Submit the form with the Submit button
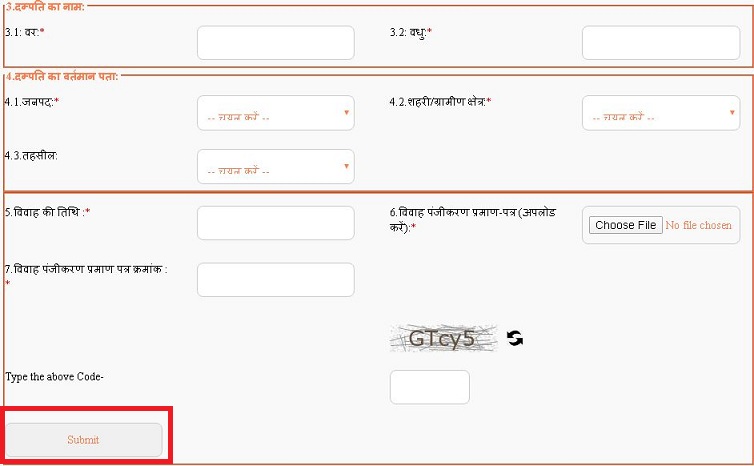The height and width of the screenshot is (466, 754). 84,440
